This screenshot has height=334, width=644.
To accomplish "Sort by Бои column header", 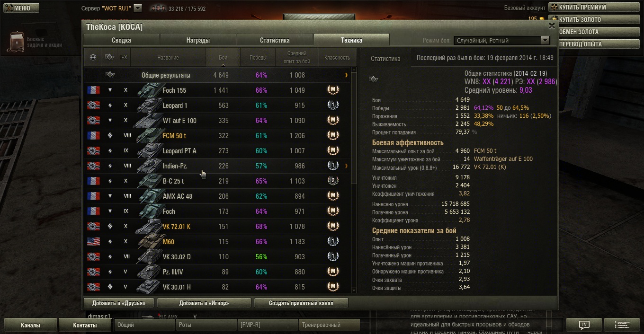I will point(223,57).
